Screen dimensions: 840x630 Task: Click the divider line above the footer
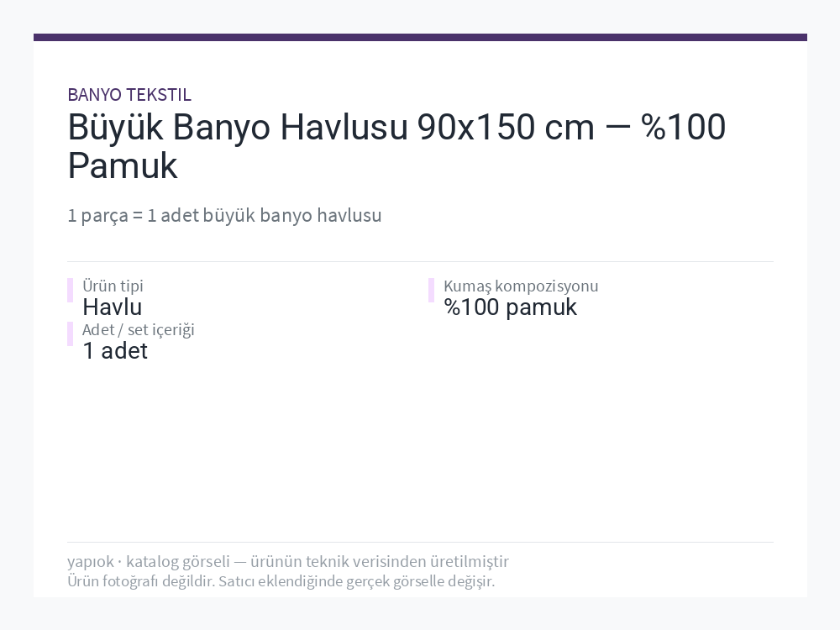pyautogui.click(x=420, y=542)
